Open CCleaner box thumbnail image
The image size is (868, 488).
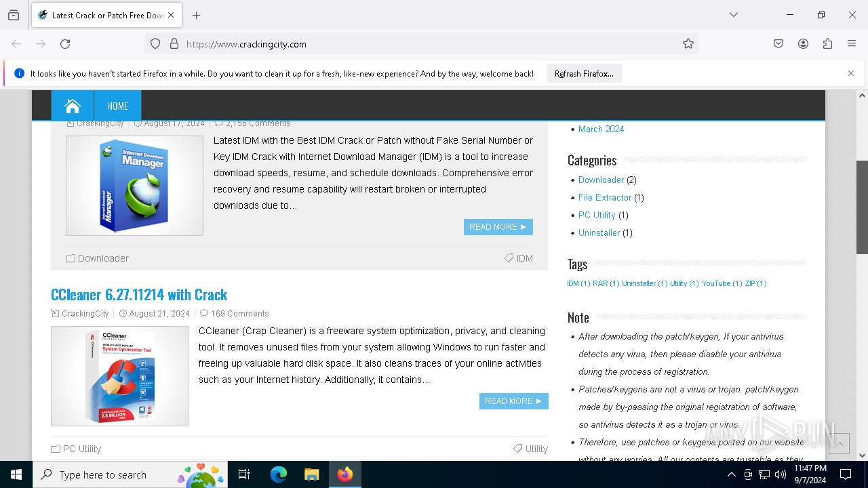click(119, 376)
